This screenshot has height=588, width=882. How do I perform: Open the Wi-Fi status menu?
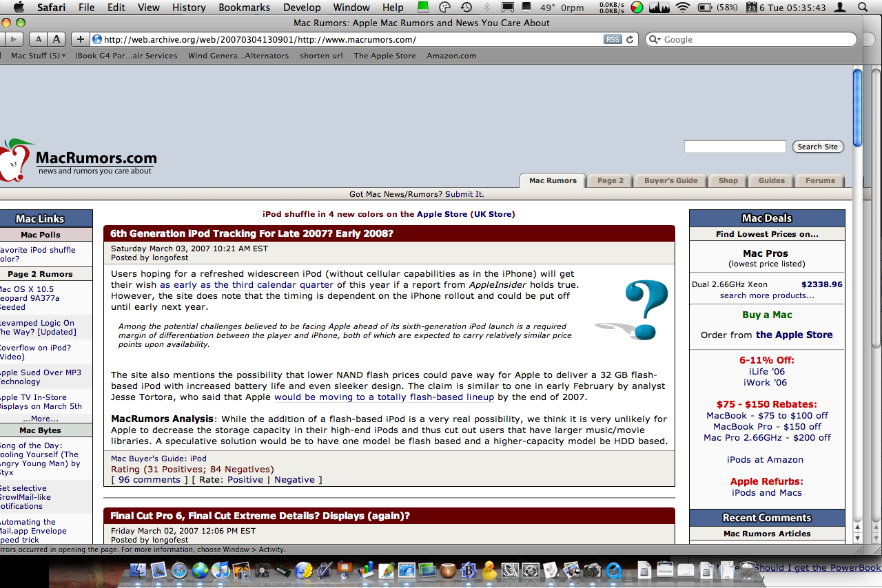pyautogui.click(x=682, y=8)
